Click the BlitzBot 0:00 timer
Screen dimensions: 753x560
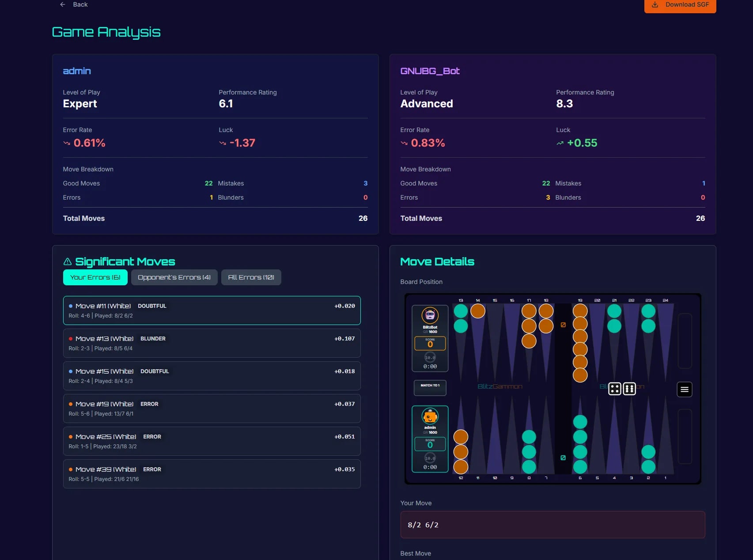pos(430,367)
